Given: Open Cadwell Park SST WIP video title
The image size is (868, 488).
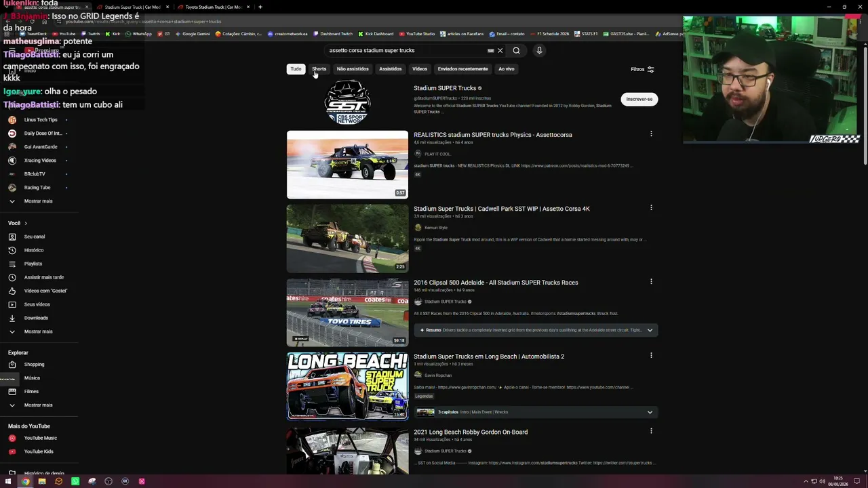Looking at the screenshot, I should (x=502, y=209).
